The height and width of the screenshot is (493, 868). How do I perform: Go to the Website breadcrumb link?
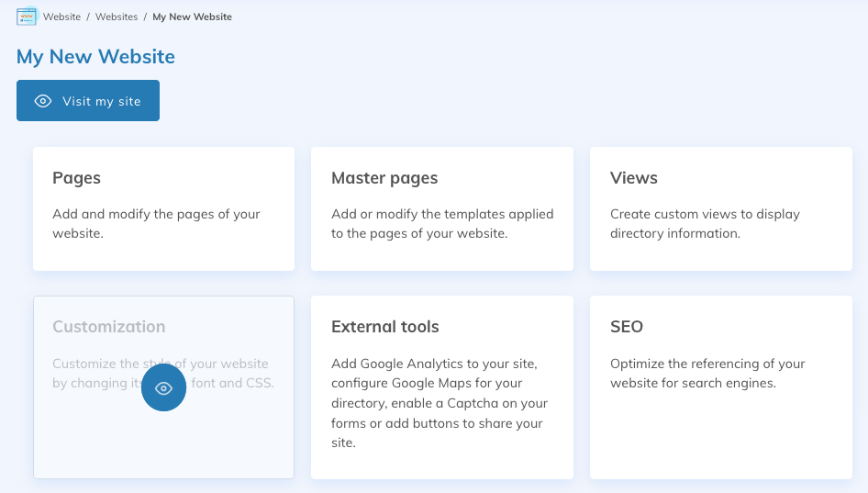click(61, 17)
